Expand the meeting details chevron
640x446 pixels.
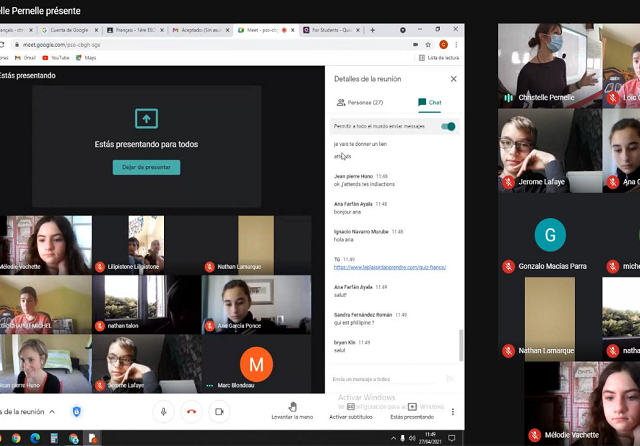click(x=52, y=412)
